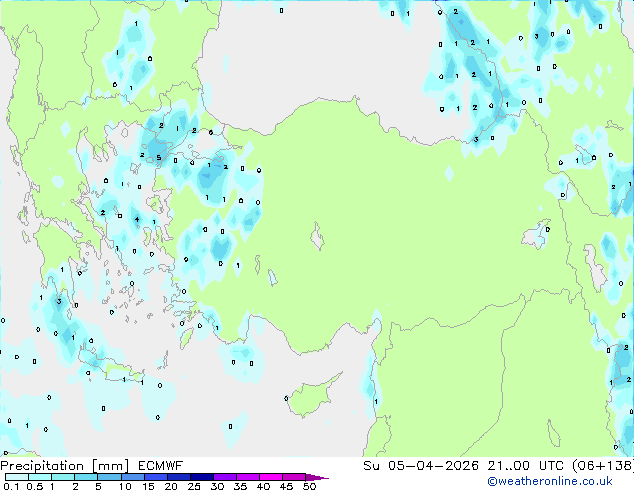Viewport: 634px width, 490px height.
Task: Click the map value "5" precipitation reading
Action: (159, 158)
